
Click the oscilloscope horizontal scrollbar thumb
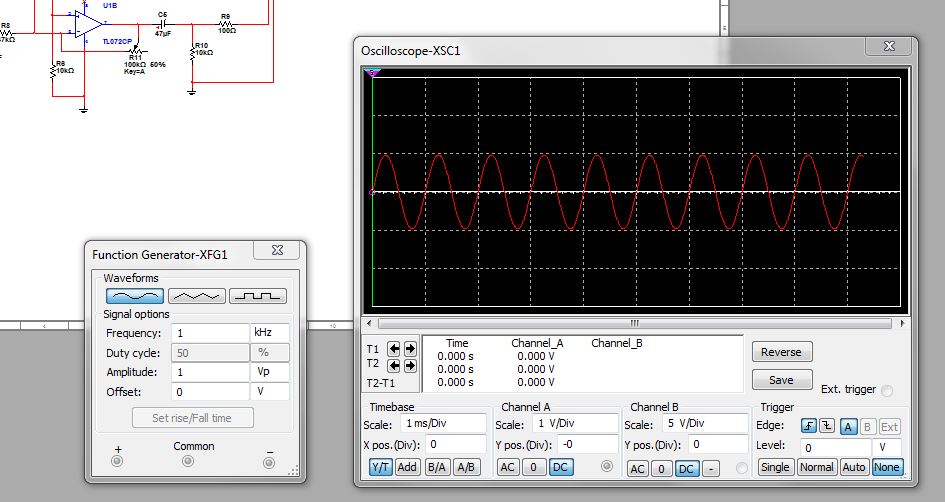click(x=635, y=323)
